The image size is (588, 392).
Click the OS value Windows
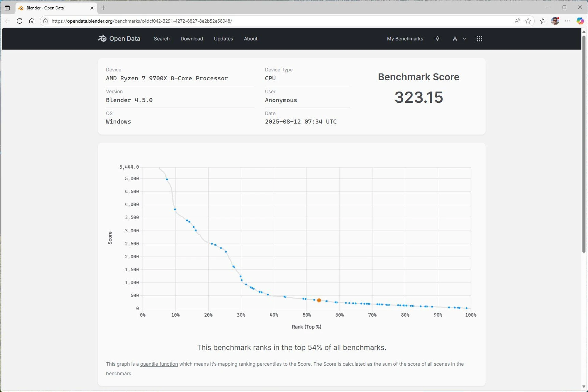click(118, 122)
